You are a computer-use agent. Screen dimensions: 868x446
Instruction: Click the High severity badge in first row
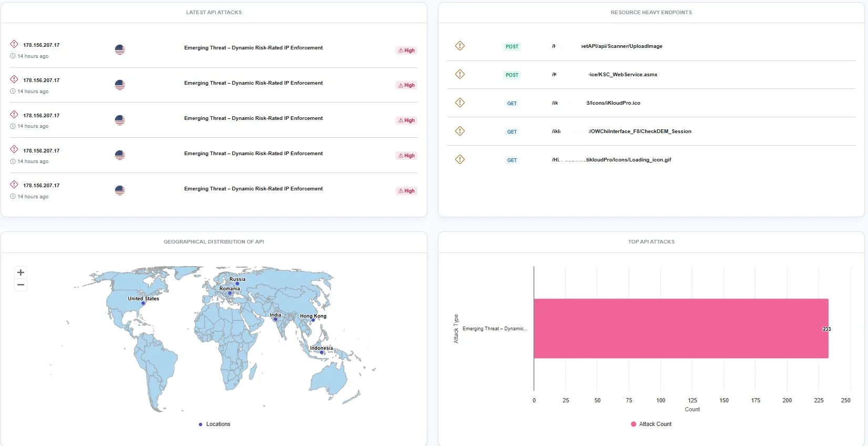point(406,50)
